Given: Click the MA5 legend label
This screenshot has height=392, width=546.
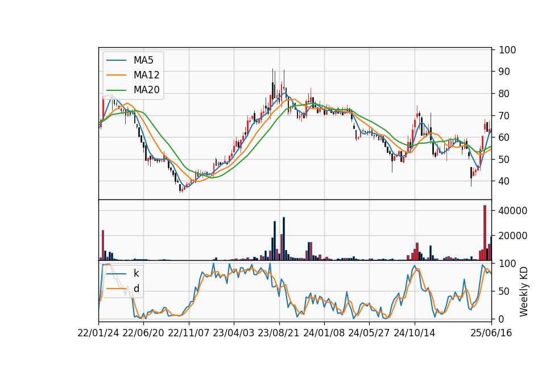Looking at the screenshot, I should 143,60.
